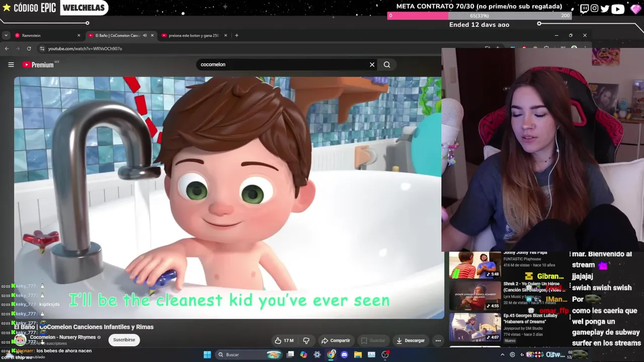The image size is (644, 362).
Task: Close the El Baño CoComelon tab
Action: point(152,35)
